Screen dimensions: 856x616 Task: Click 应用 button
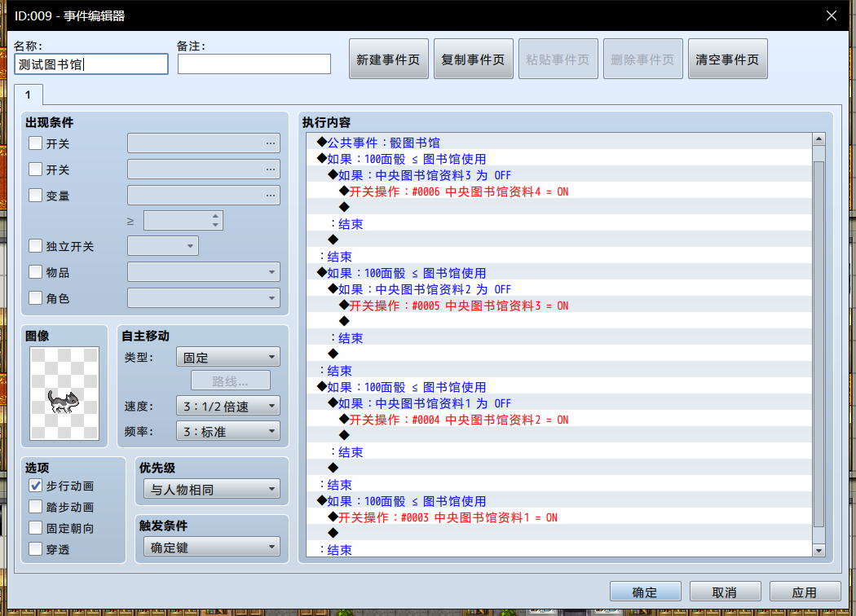point(805,592)
